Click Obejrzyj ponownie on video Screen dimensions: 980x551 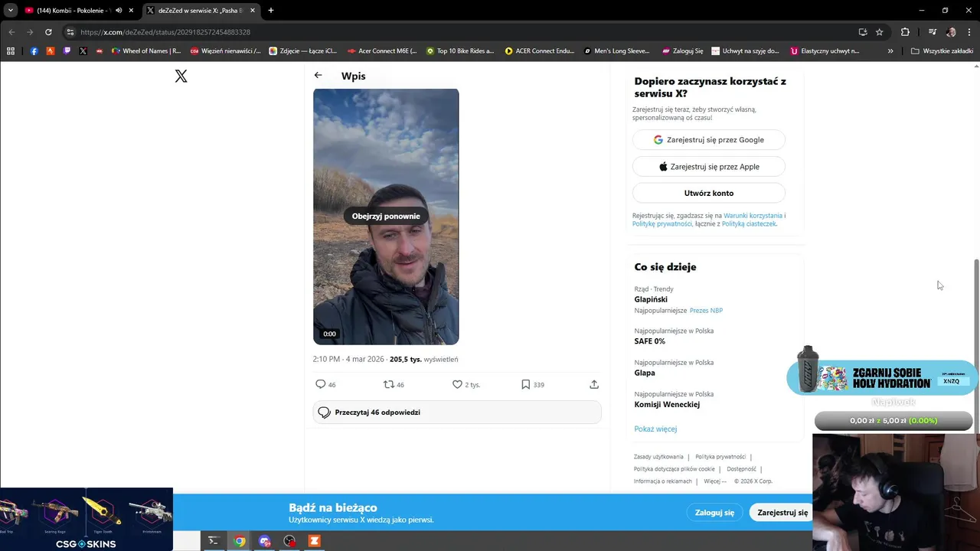point(386,216)
